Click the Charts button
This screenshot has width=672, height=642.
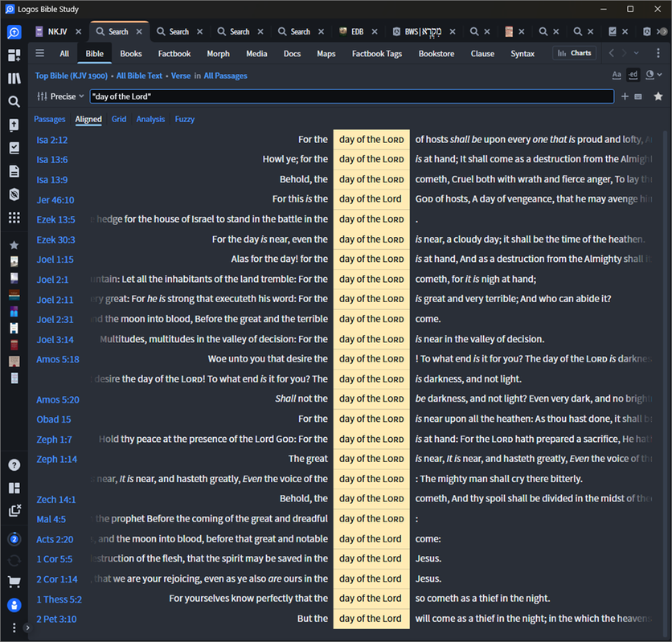(x=574, y=53)
